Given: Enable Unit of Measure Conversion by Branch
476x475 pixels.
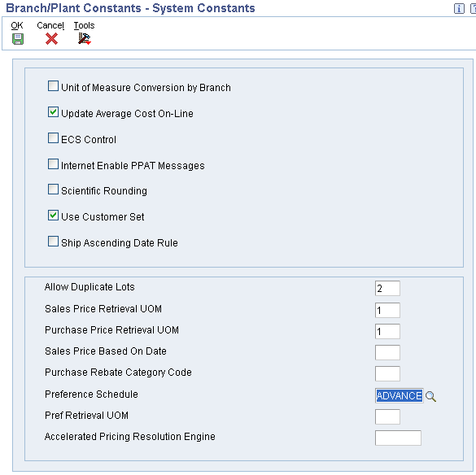Looking at the screenshot, I should (x=53, y=86).
